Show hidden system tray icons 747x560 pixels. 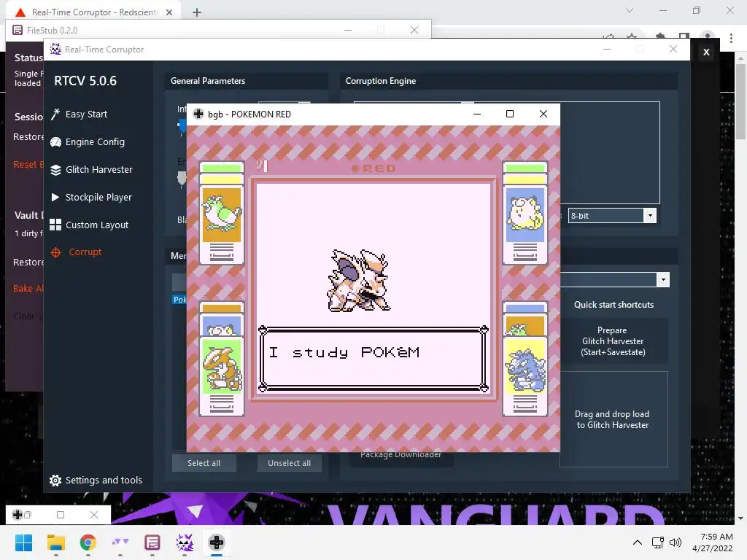click(x=637, y=542)
